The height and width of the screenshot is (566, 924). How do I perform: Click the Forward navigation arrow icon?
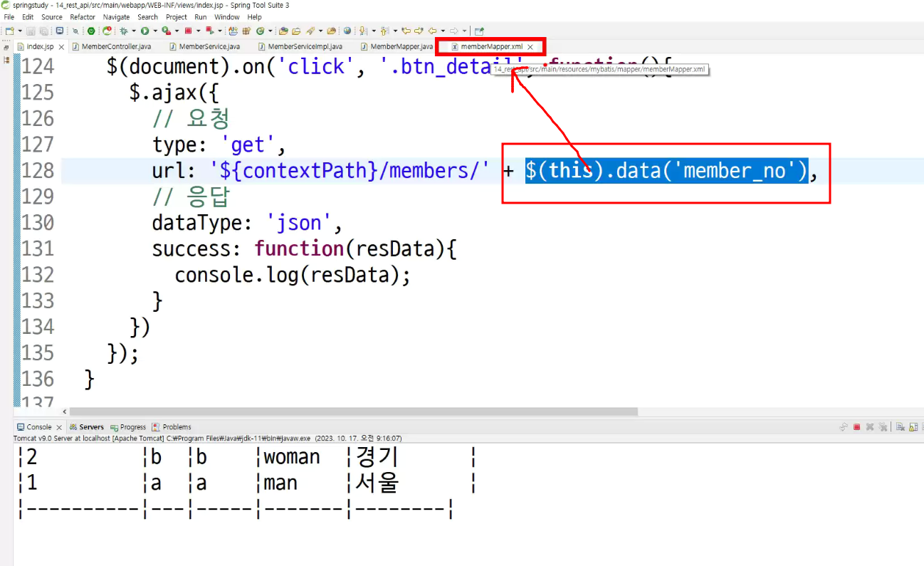point(453,31)
